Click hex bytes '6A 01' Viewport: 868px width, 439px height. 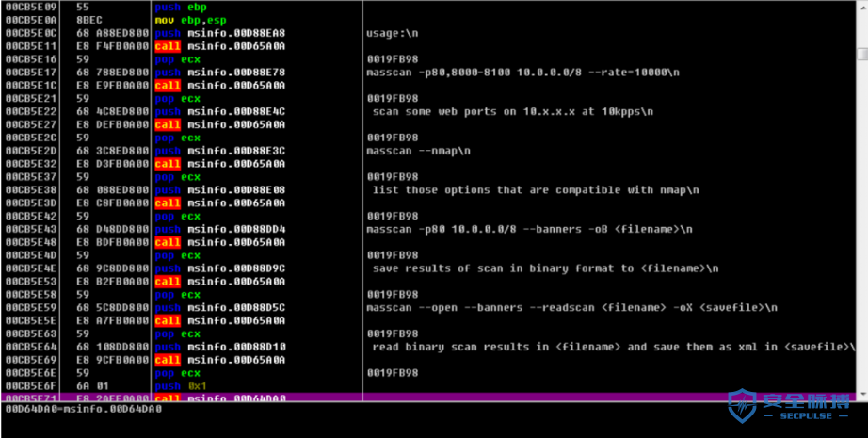click(x=92, y=386)
